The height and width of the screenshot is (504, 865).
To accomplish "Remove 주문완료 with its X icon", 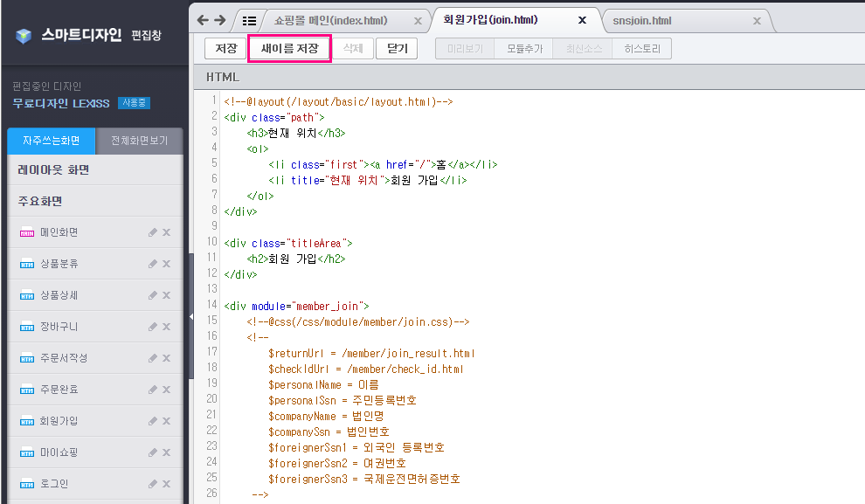I will (166, 390).
